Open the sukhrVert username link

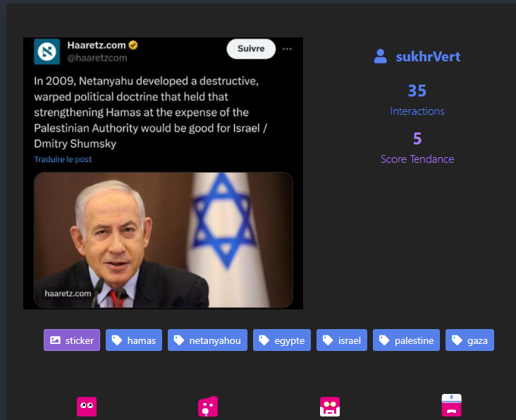[x=428, y=56]
